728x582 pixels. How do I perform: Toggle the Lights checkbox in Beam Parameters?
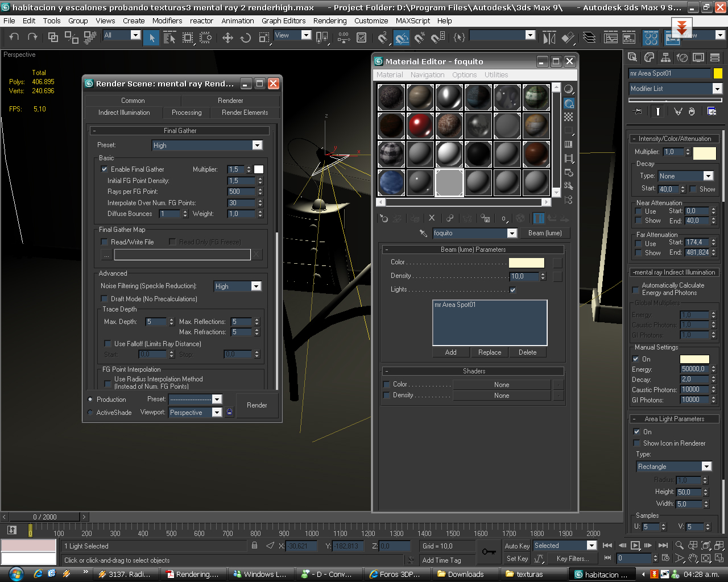point(512,290)
